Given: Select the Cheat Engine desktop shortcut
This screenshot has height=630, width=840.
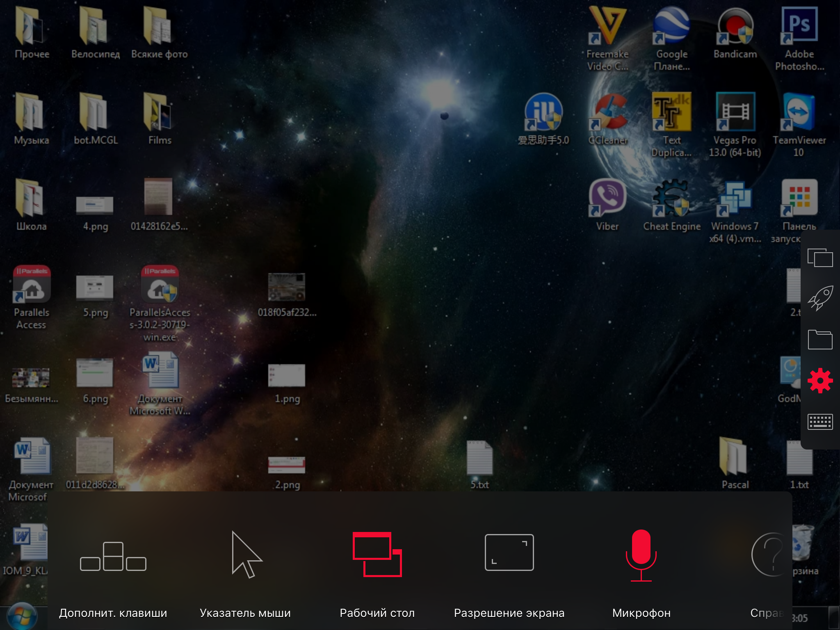Looking at the screenshot, I should 671,198.
